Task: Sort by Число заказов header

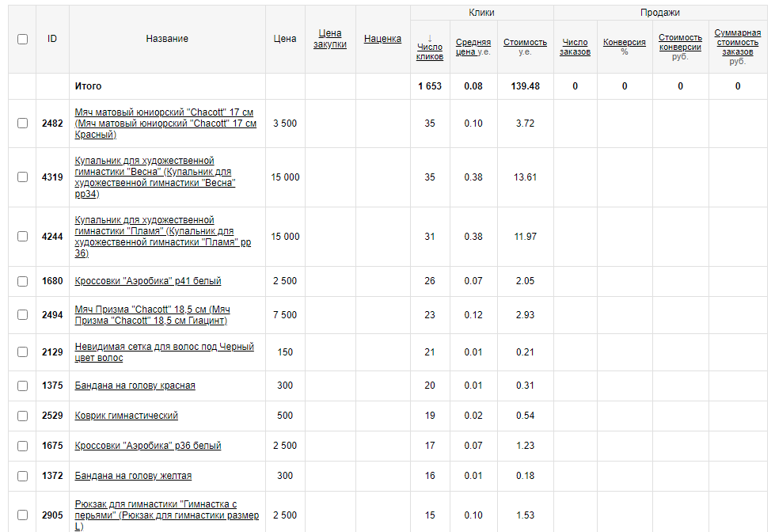Action: [x=575, y=47]
